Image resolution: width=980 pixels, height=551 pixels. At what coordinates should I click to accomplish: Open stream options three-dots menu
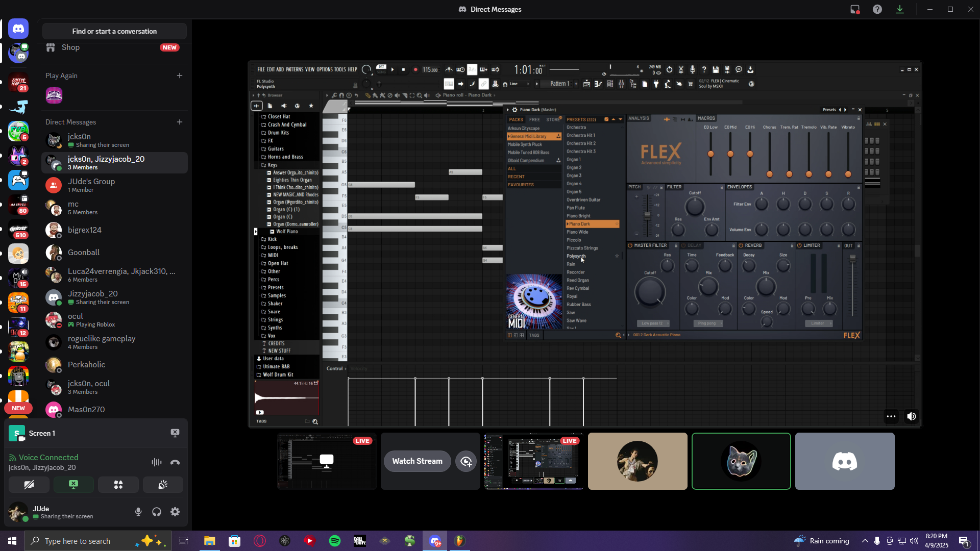click(891, 416)
